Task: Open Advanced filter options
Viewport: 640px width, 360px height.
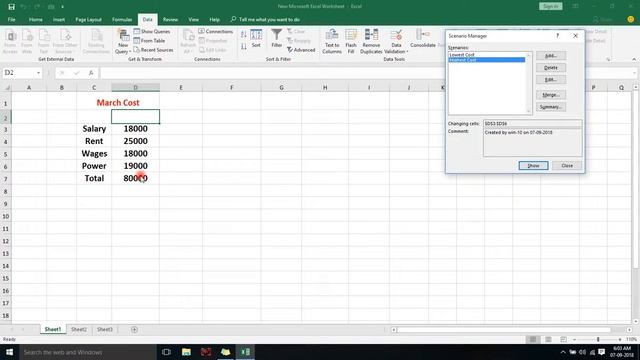Action: click(301, 50)
